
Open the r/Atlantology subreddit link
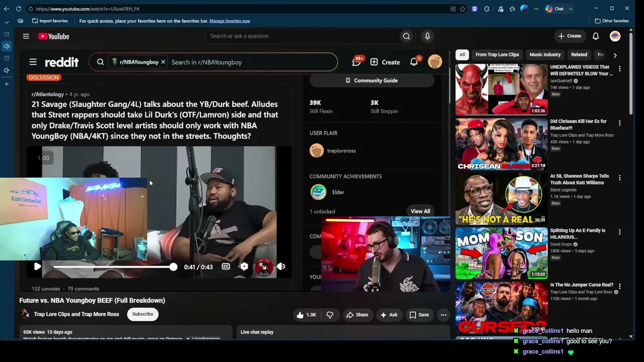[x=48, y=95]
